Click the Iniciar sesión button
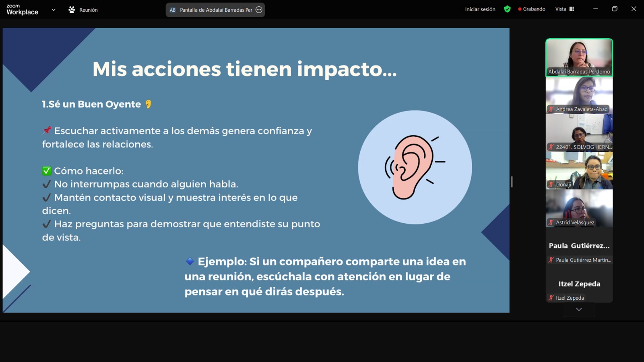This screenshot has width=644, height=362. 480,9
